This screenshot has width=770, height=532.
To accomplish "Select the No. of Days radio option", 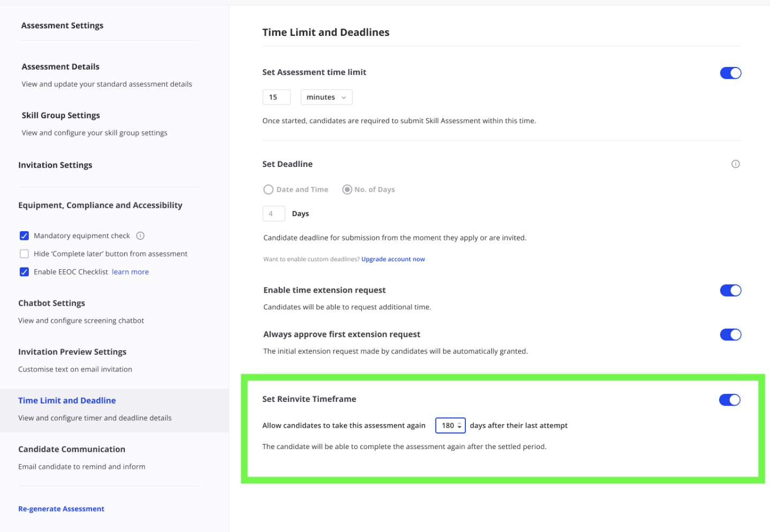I will (x=347, y=189).
